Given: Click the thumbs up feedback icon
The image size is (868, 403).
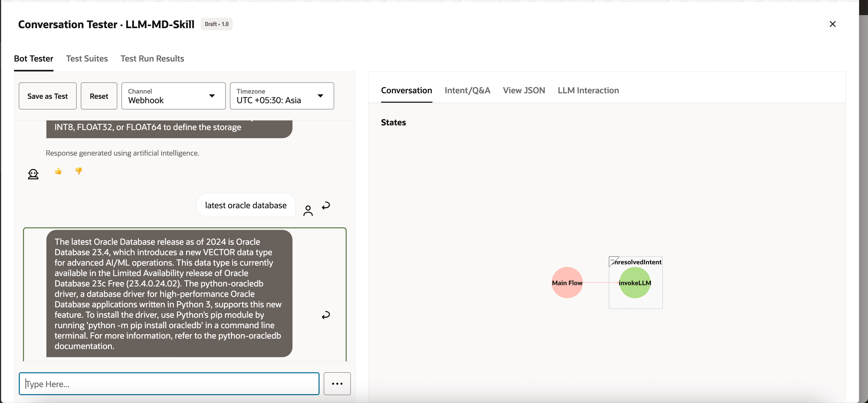Looking at the screenshot, I should (58, 171).
